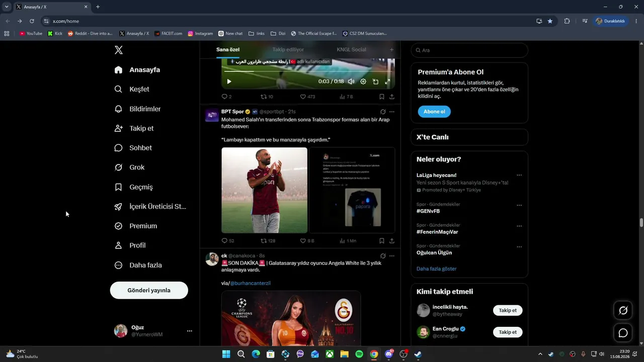The height and width of the screenshot is (362, 644).
Task: Switch to the Takip ediyor tab
Action: click(288, 50)
